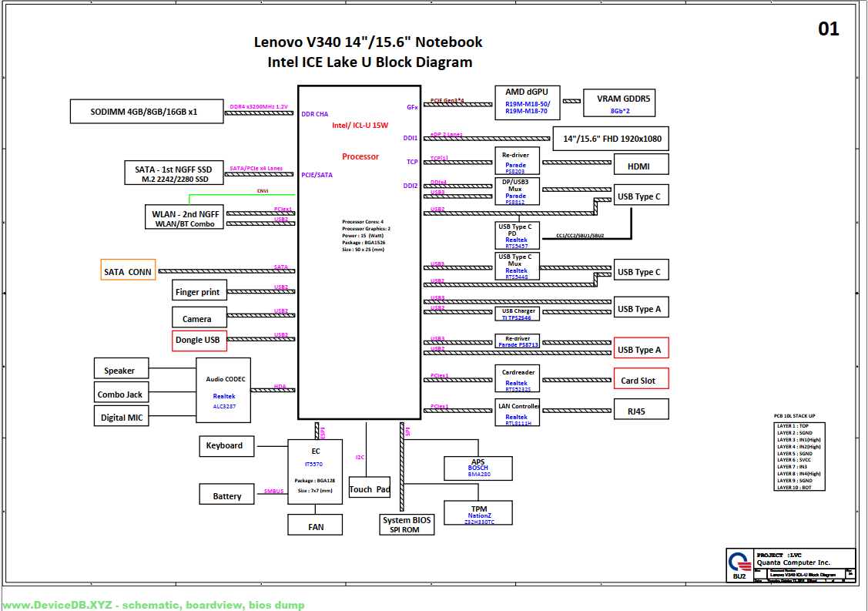868x611 pixels.
Task: Select the "SODIMM 4GB/8GB/16GB x1" block
Action: click(x=146, y=112)
